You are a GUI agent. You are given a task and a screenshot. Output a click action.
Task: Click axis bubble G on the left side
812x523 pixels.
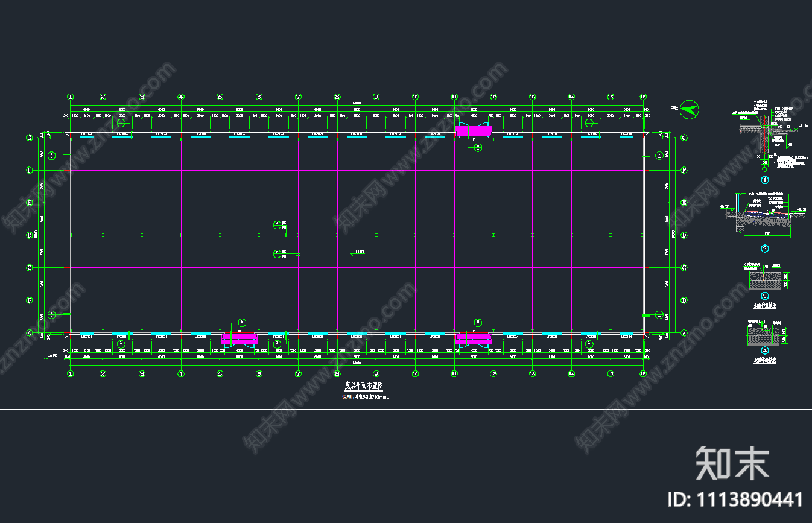click(29, 138)
